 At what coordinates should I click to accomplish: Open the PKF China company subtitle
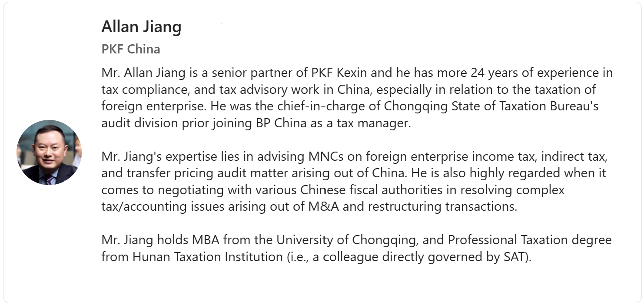[130, 49]
